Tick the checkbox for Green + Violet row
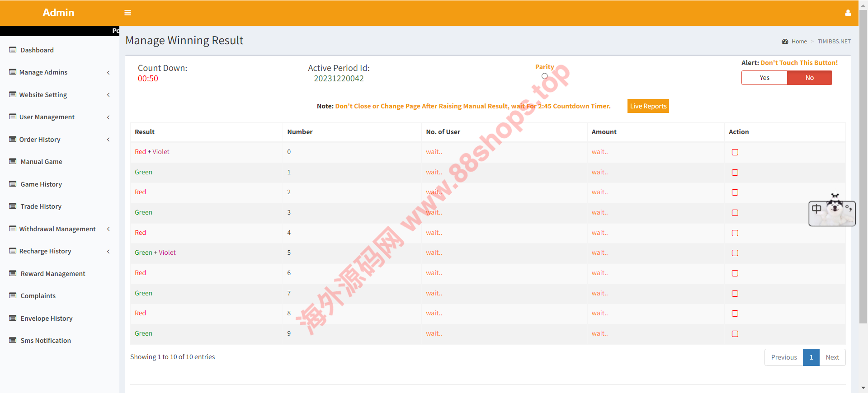The image size is (868, 393). pos(735,253)
